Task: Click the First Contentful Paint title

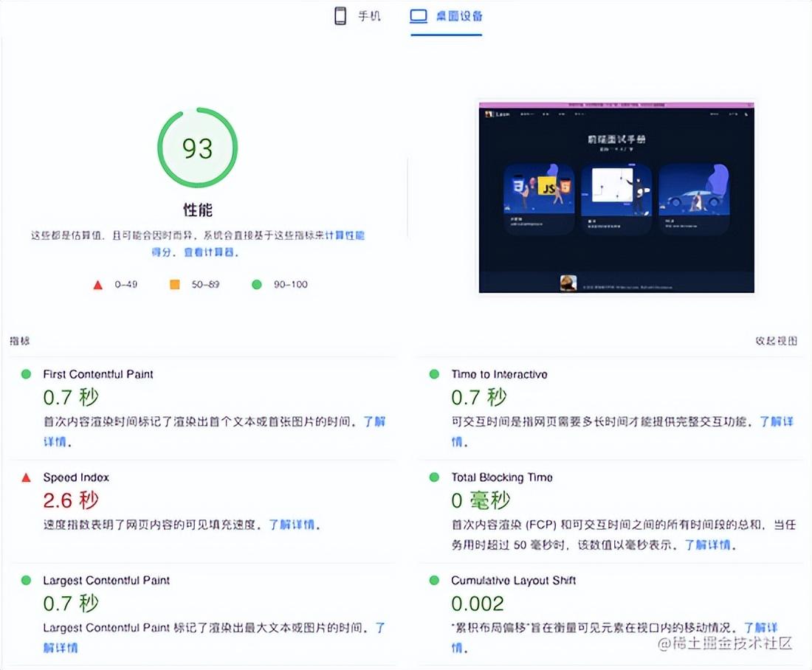Action: point(98,374)
